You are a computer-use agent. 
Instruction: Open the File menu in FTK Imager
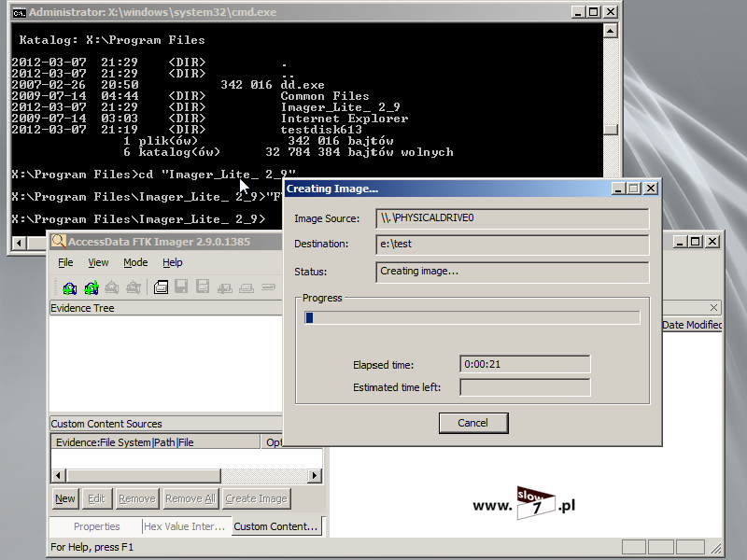click(x=65, y=262)
